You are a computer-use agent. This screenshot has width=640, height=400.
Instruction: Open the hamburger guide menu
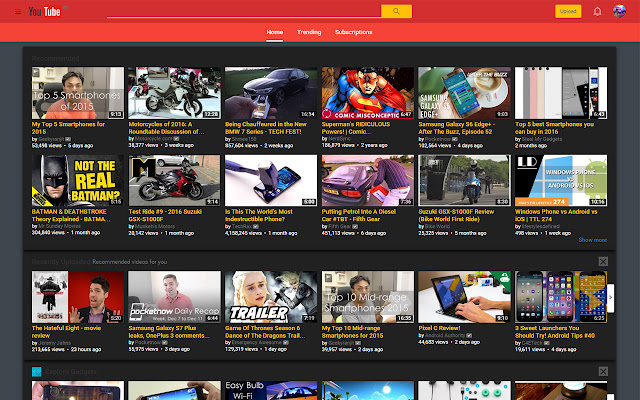[x=18, y=11]
